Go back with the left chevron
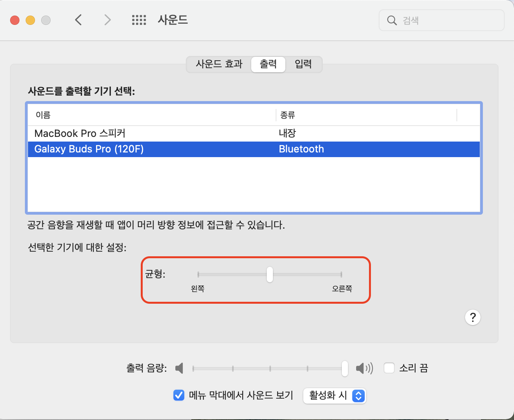 (79, 20)
